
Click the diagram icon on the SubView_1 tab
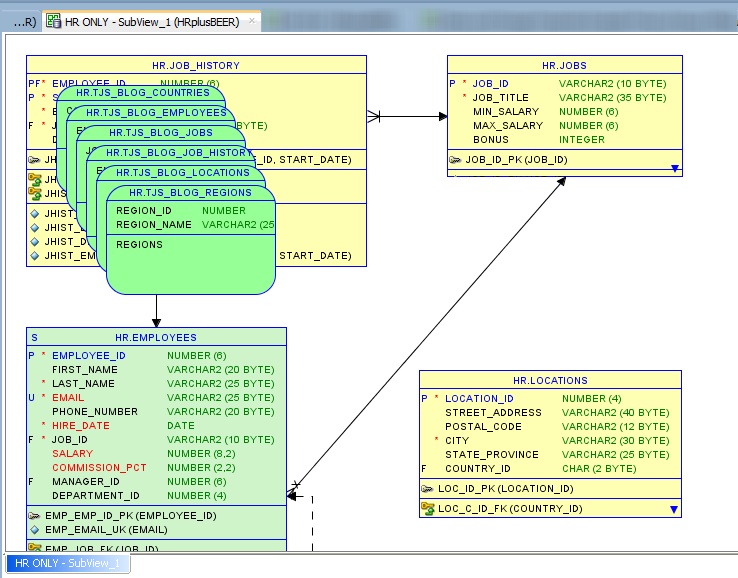coord(53,21)
